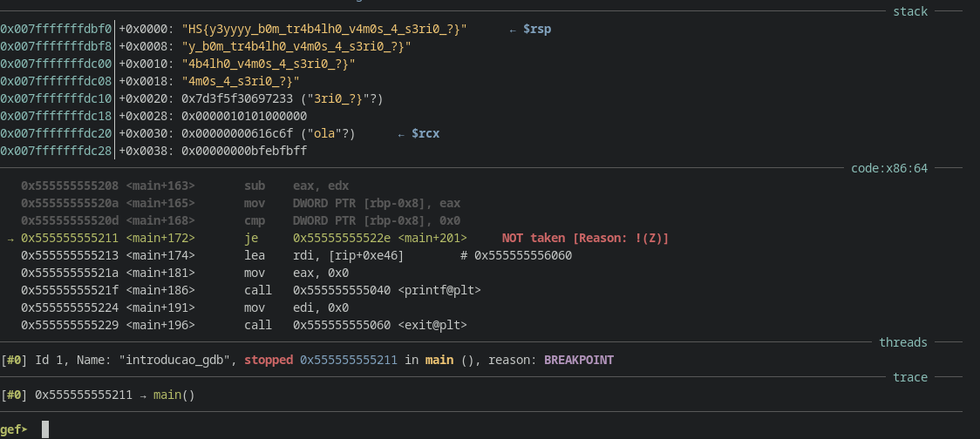Click the left arrow pointing to $rsp

[513, 30]
